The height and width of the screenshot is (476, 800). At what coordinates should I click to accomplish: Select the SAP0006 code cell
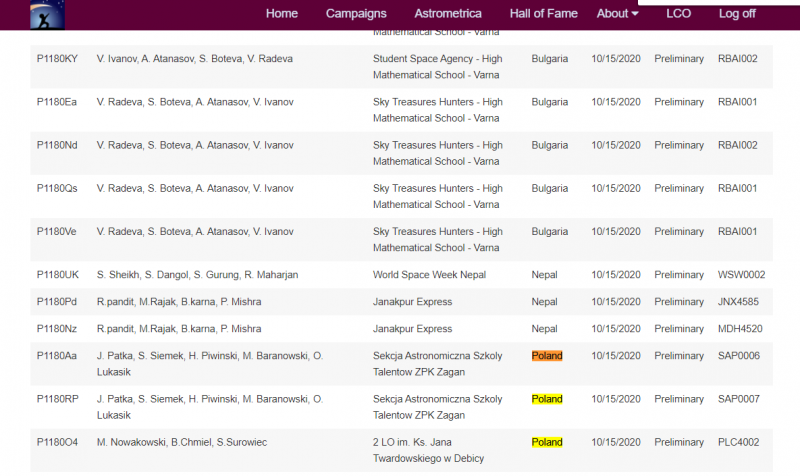pyautogui.click(x=738, y=356)
